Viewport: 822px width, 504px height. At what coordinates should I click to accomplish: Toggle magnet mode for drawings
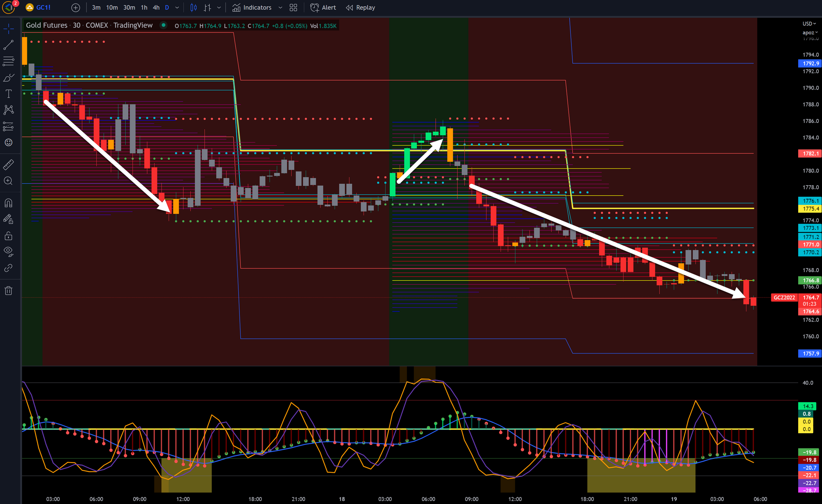pos(8,203)
